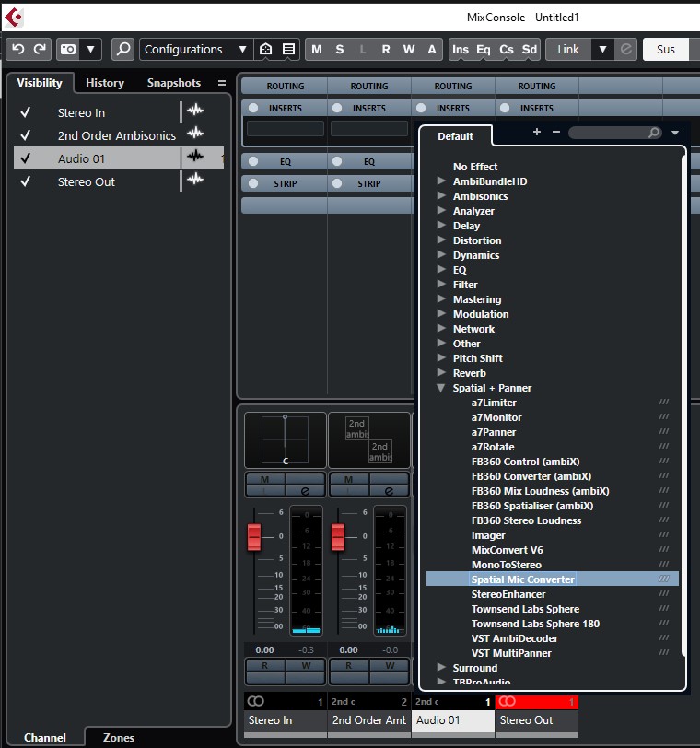
Task: Toggle visibility checkmark for 2nd Order Ambisonics
Action: tap(25, 135)
